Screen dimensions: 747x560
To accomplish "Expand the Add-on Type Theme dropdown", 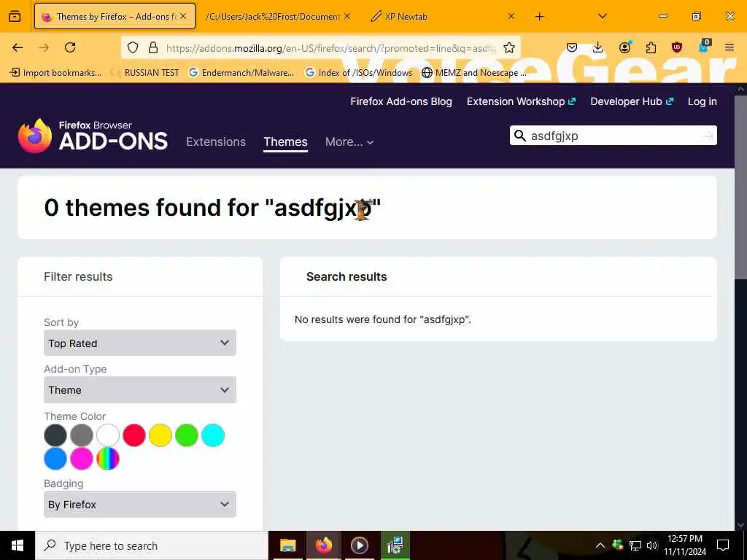I will click(x=139, y=390).
